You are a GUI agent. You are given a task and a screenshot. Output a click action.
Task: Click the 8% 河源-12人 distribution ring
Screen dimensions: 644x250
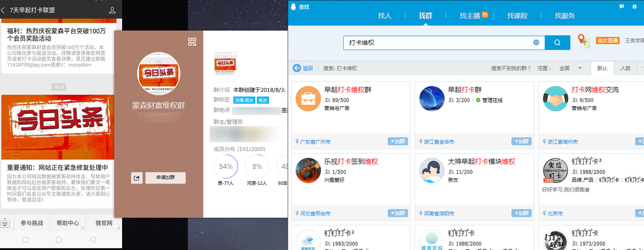(257, 166)
